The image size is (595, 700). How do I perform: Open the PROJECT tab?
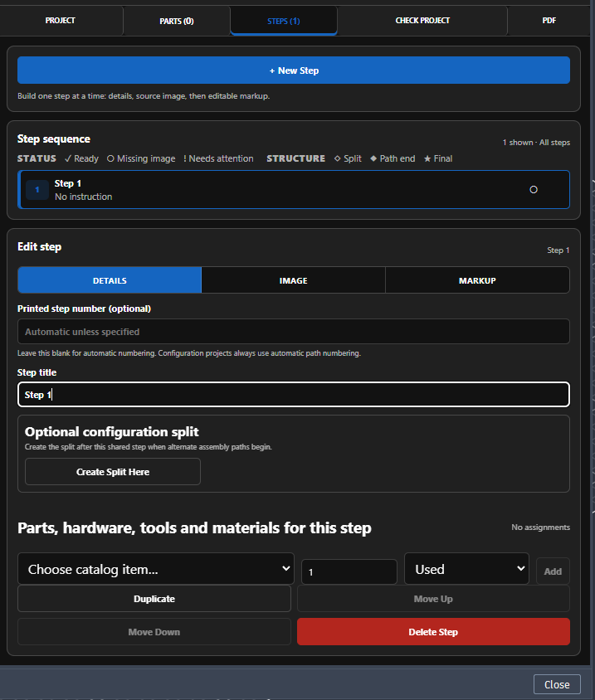click(x=61, y=21)
